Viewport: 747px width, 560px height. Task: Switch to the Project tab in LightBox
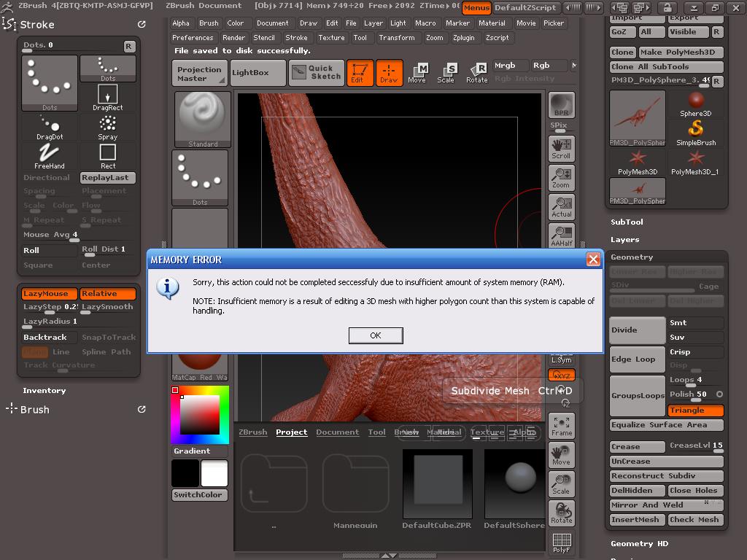pyautogui.click(x=292, y=432)
